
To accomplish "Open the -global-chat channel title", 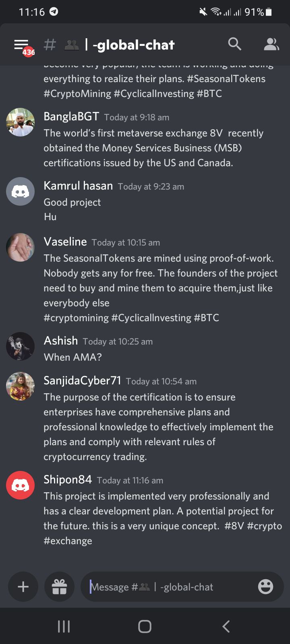I will coord(134,45).
